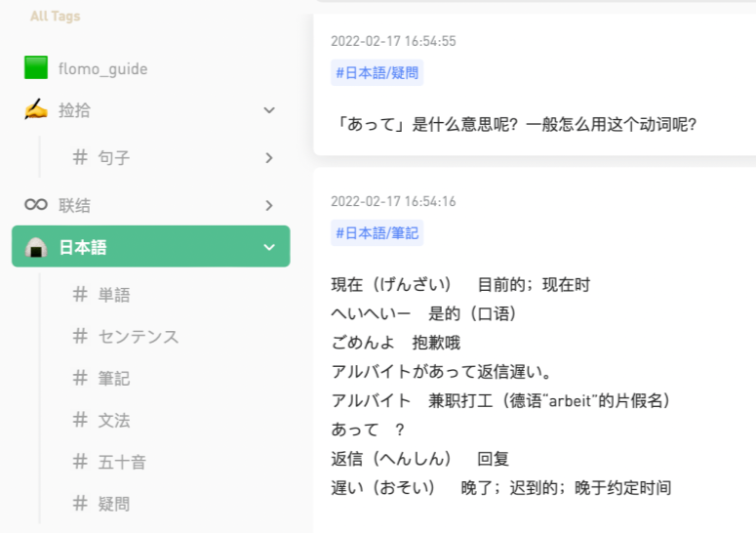Collapse the 日本語 tag group chevron
Viewport: 756px width, 533px height.
[x=269, y=247]
